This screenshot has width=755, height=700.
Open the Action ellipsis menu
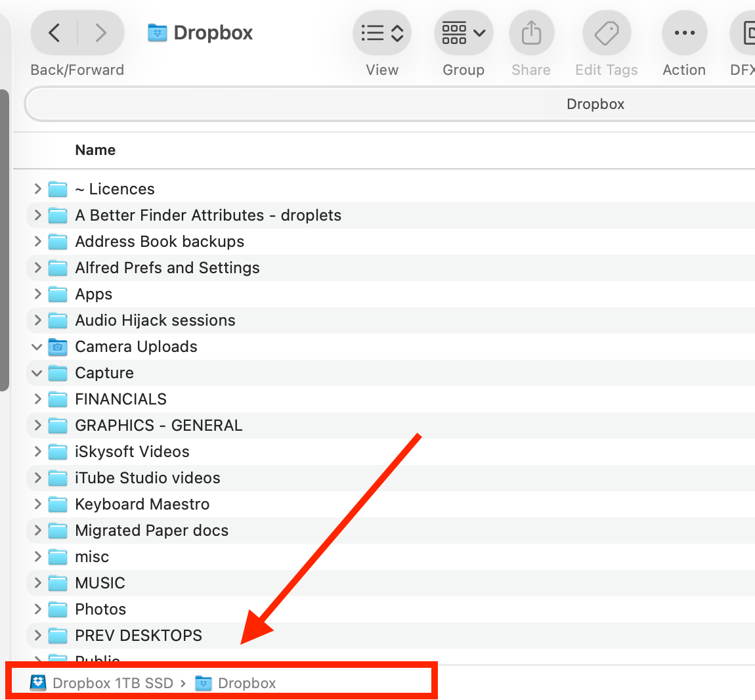684,33
